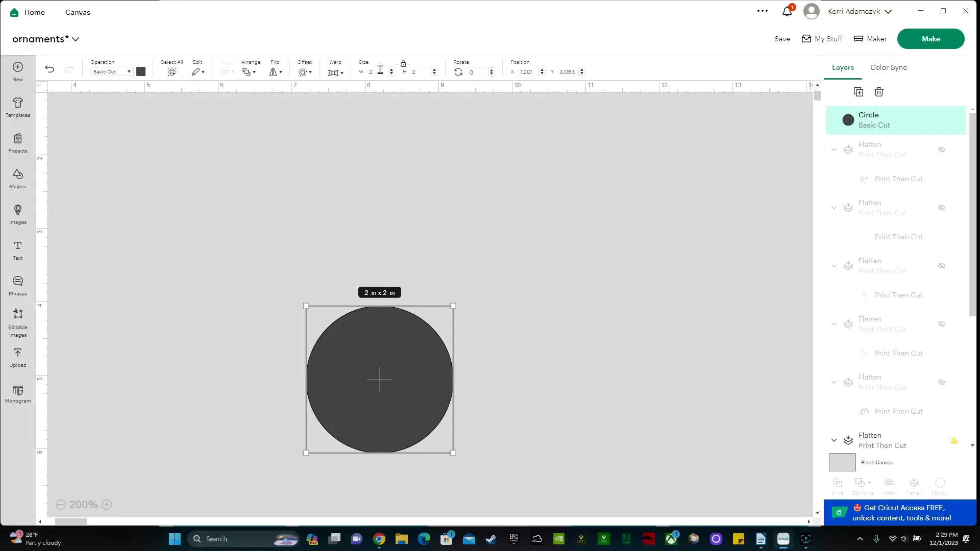
Task: Collapse the first Flatten layer group
Action: 834,149
